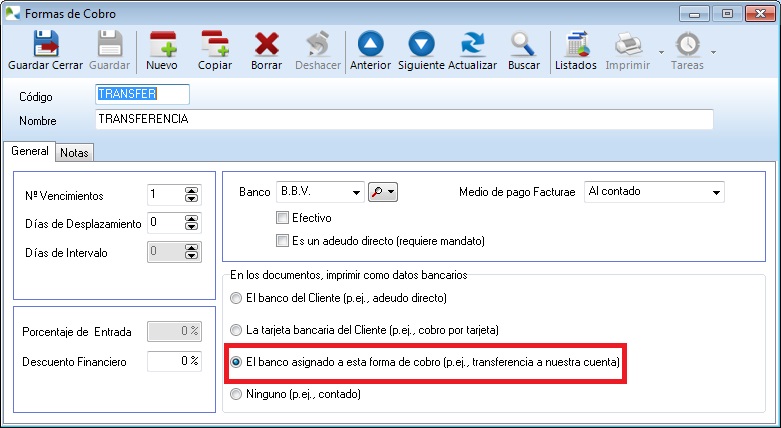Click the Formas de Cobro title bar app icon

[x=12, y=13]
